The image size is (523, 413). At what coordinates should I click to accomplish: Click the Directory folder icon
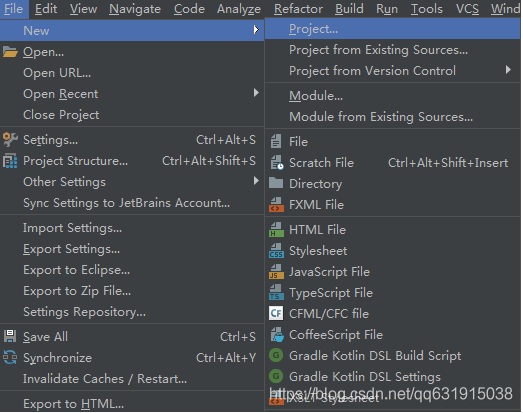[276, 183]
